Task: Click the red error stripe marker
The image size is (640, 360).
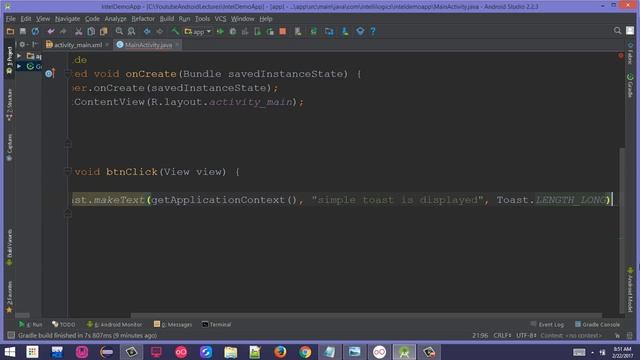Action: pos(621,55)
